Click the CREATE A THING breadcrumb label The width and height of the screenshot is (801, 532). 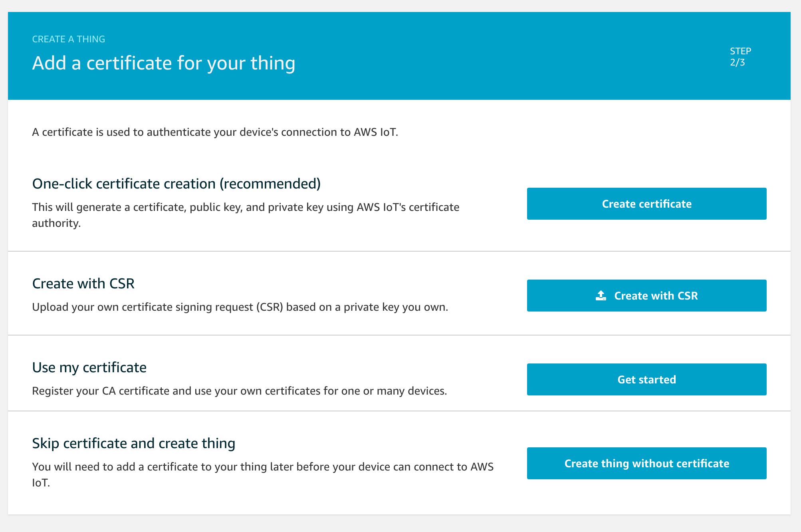(x=68, y=39)
